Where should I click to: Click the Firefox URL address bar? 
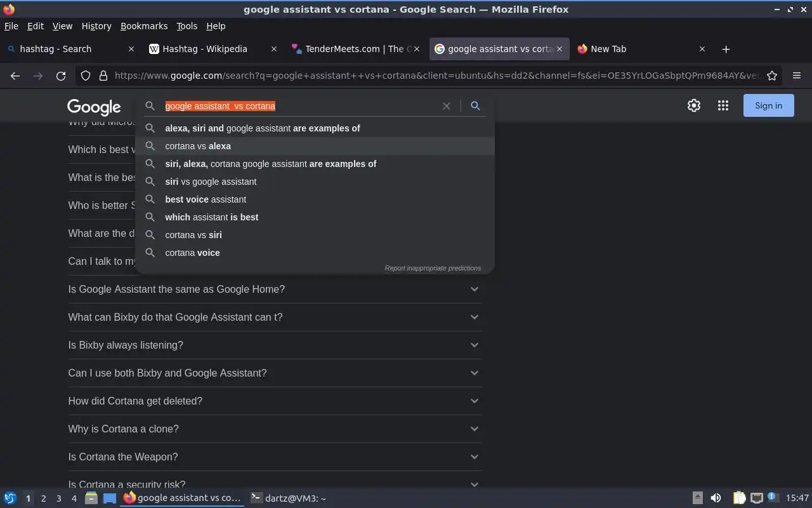[x=436, y=76]
